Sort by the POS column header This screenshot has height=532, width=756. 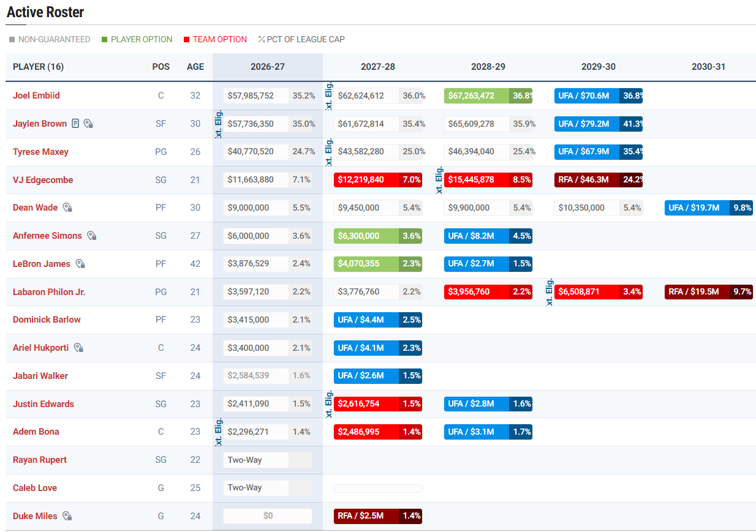161,67
